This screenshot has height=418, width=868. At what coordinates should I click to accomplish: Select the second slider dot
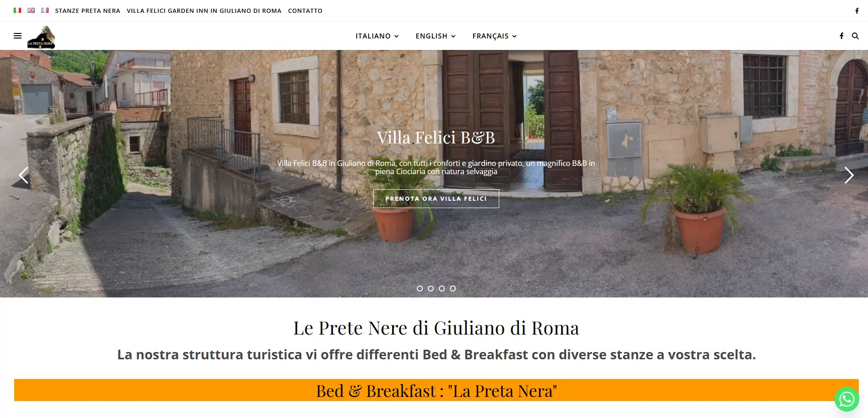pos(431,288)
